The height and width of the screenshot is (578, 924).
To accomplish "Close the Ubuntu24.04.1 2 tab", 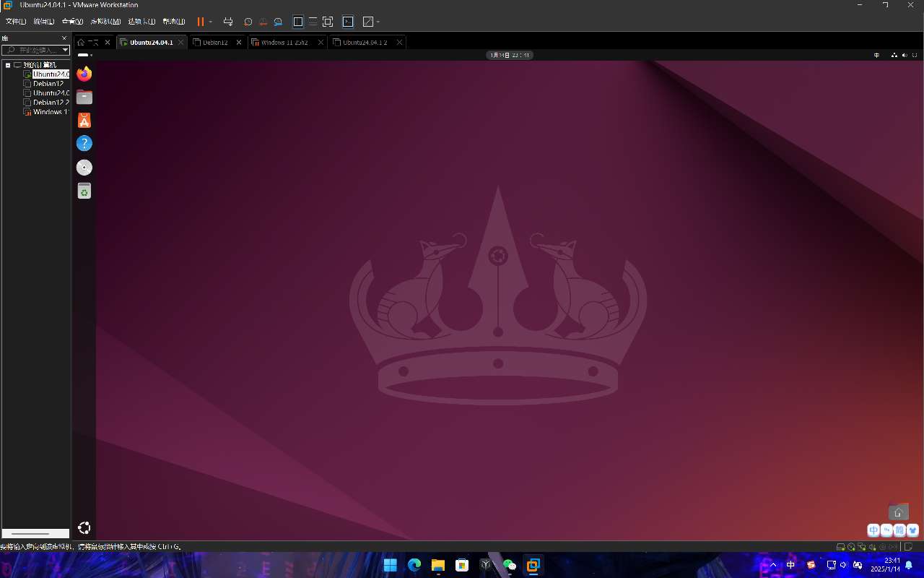I will (398, 43).
